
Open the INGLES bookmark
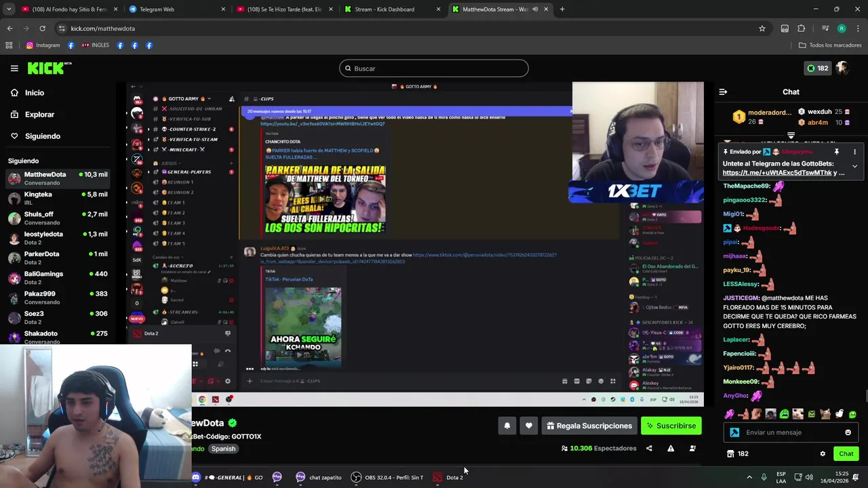coord(95,45)
